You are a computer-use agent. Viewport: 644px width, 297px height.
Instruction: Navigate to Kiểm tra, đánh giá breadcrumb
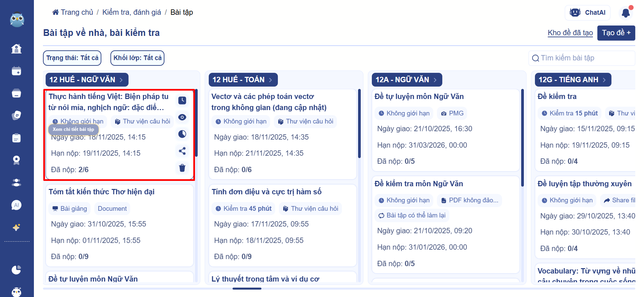click(x=132, y=12)
